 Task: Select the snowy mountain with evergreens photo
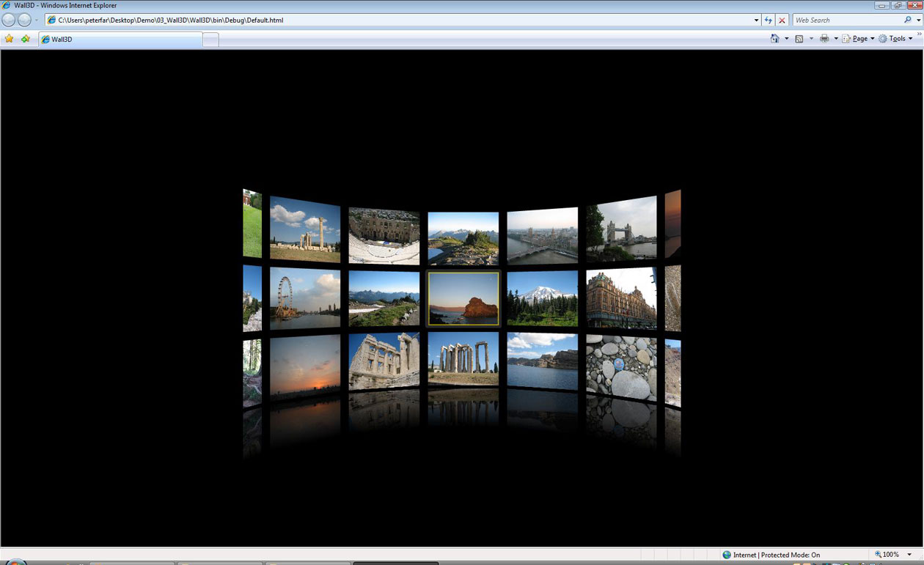click(x=543, y=298)
